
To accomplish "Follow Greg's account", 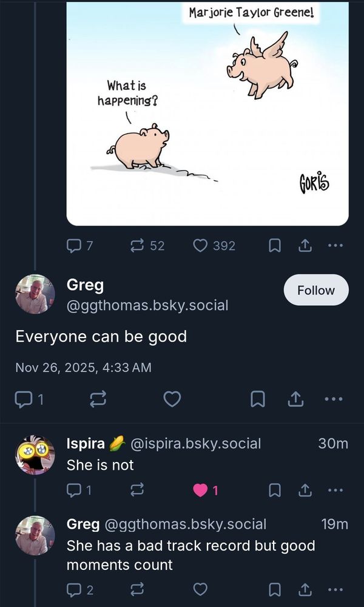I will coord(316,290).
